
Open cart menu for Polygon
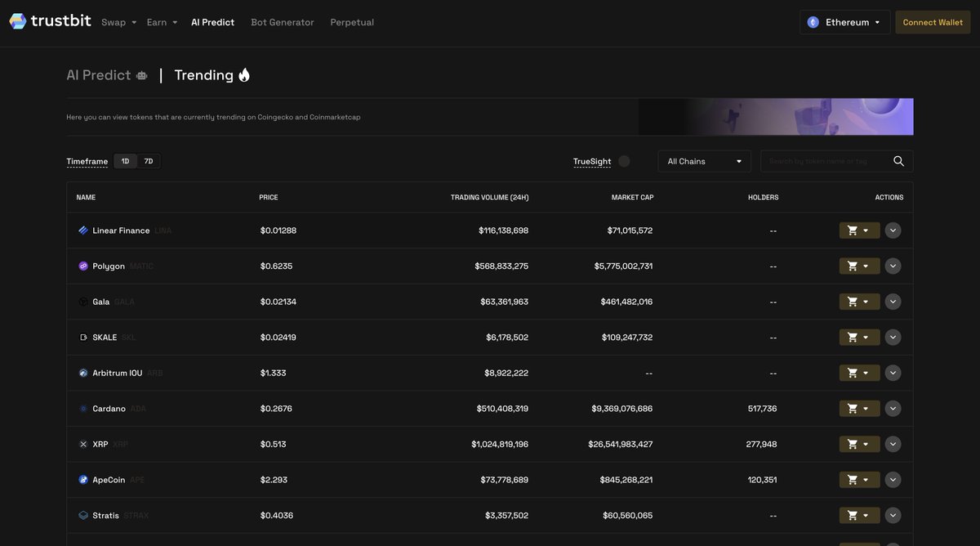pos(859,266)
